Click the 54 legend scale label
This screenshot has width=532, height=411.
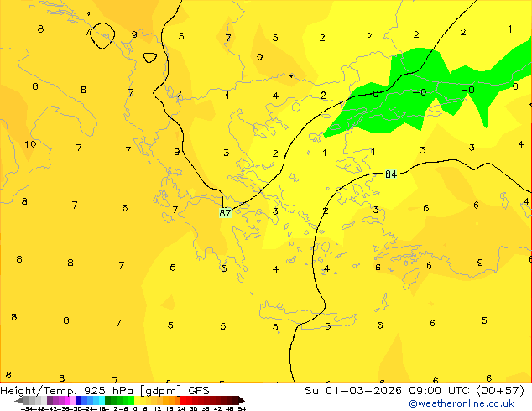pyautogui.click(x=242, y=408)
